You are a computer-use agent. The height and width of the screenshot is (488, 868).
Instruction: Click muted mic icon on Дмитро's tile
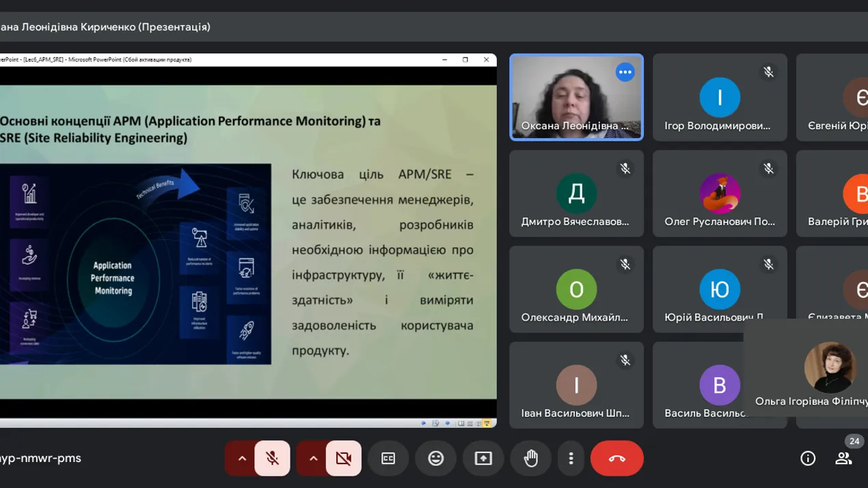[625, 168]
